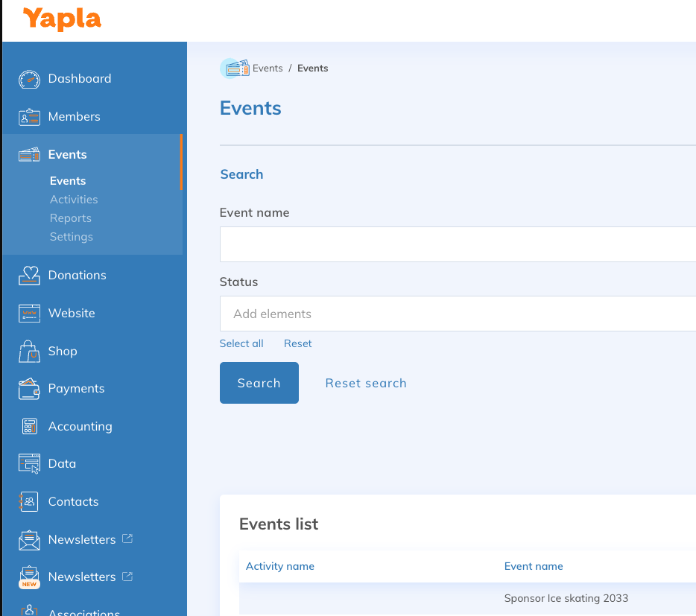The width and height of the screenshot is (696, 616).
Task: Open Settings under Events menu
Action: (72, 237)
